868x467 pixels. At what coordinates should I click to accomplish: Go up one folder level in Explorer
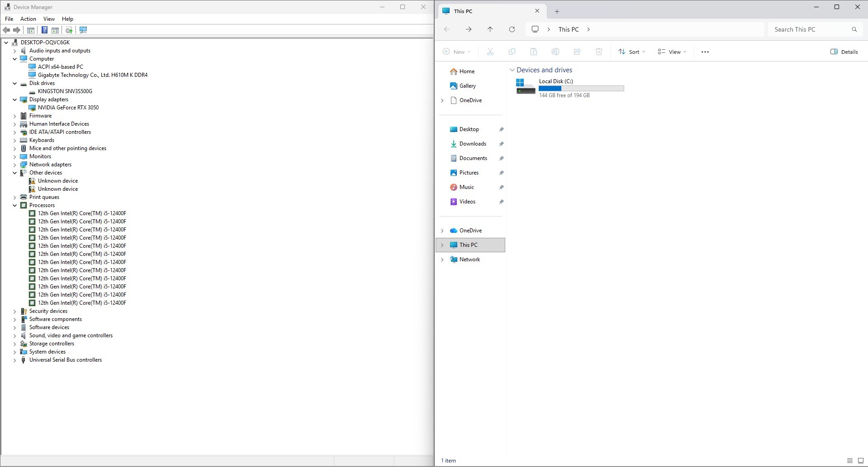[490, 29]
